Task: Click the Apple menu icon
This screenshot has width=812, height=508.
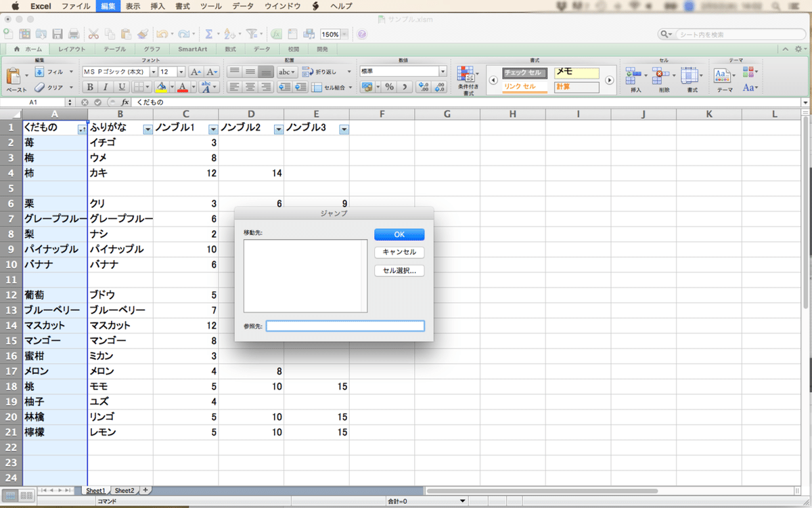Action: [x=15, y=5]
